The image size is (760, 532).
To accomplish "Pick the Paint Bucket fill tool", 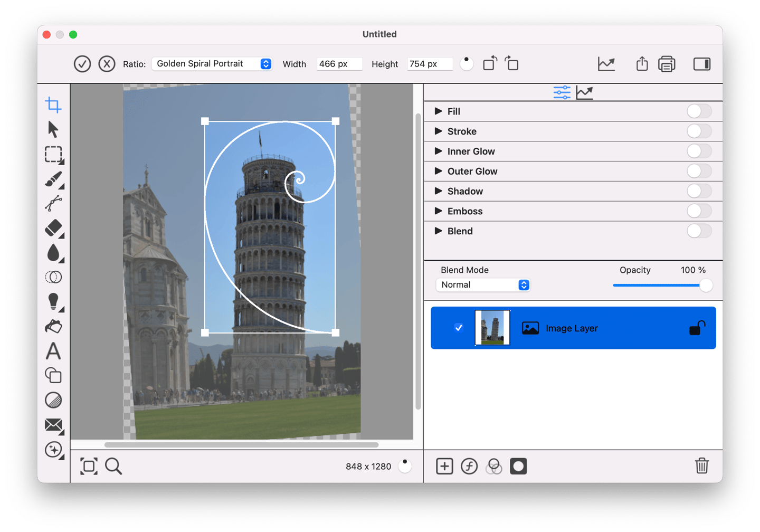I will 53,327.
